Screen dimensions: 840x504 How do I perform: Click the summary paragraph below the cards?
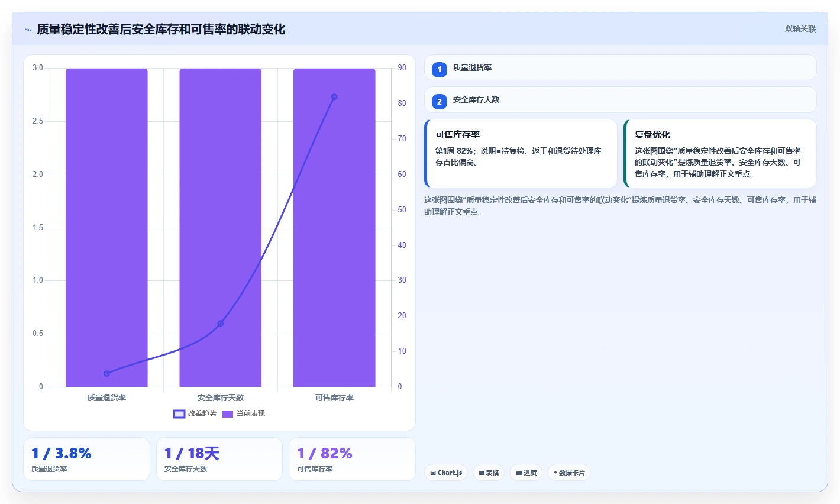[620, 206]
